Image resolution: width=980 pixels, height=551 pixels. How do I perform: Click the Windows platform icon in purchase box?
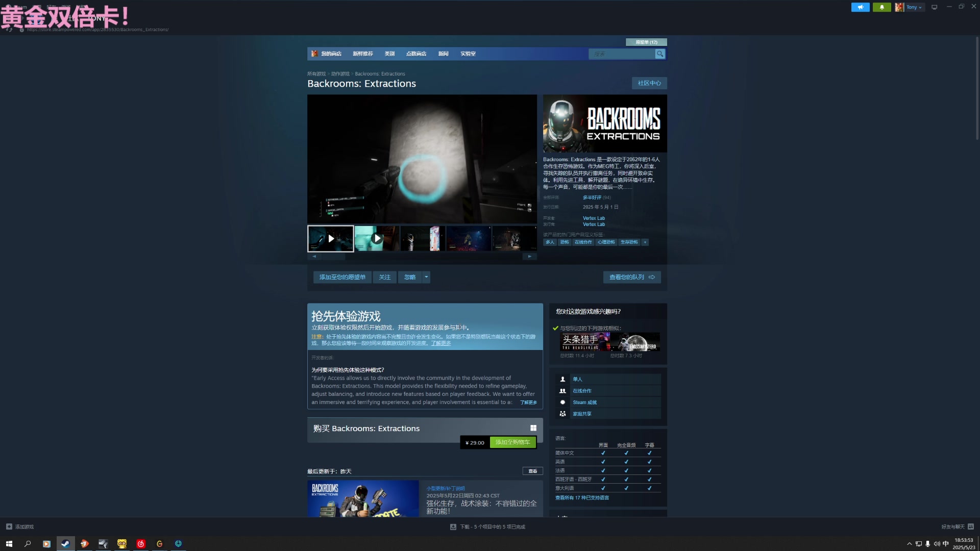click(533, 428)
